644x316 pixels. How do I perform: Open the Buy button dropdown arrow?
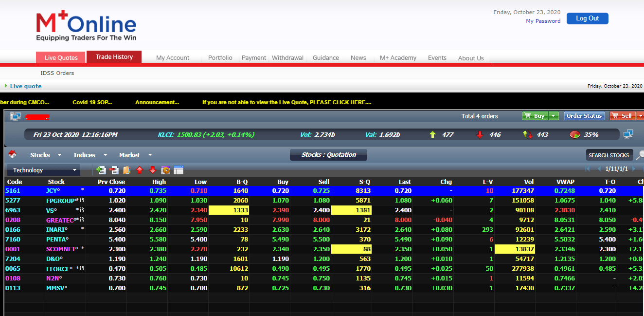[554, 116]
